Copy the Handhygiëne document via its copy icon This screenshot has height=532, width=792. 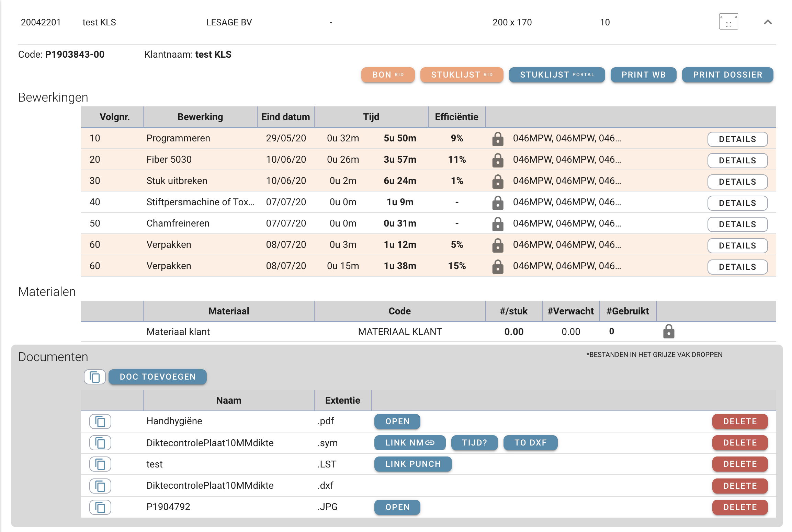coord(100,421)
